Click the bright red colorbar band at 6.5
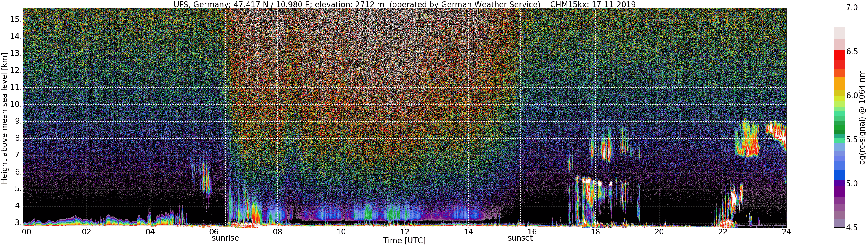Viewport: 868px width, 246px height. click(x=839, y=55)
